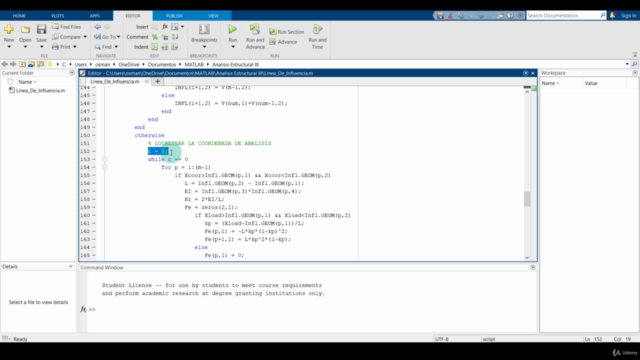The width and height of the screenshot is (640, 360).
Task: Go up one folder level icon
Action: [x=22, y=64]
